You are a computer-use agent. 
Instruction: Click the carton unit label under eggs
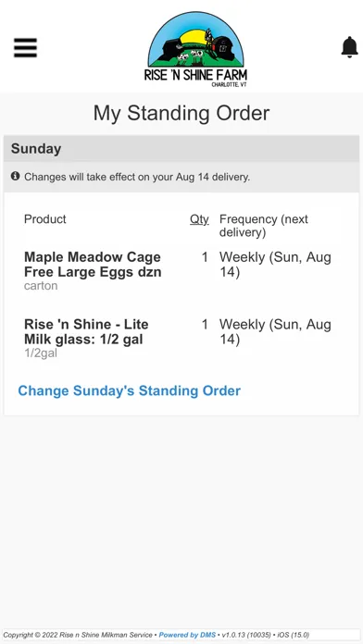tap(41, 286)
